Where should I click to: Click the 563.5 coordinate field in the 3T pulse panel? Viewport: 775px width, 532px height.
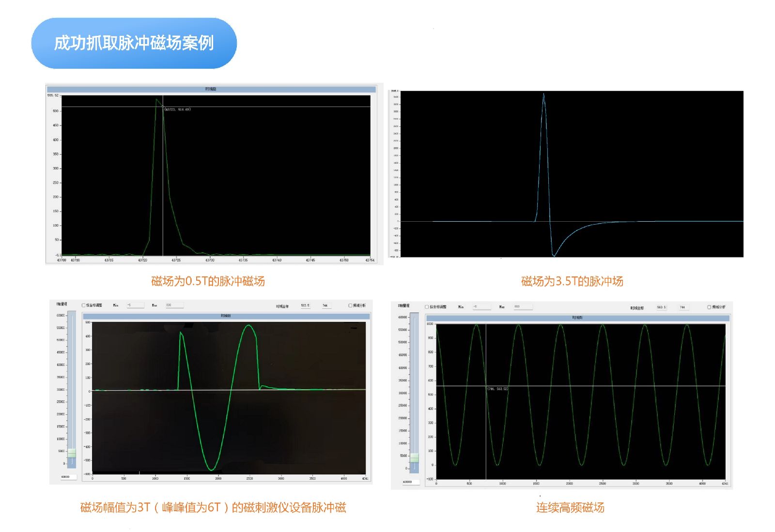click(x=306, y=306)
